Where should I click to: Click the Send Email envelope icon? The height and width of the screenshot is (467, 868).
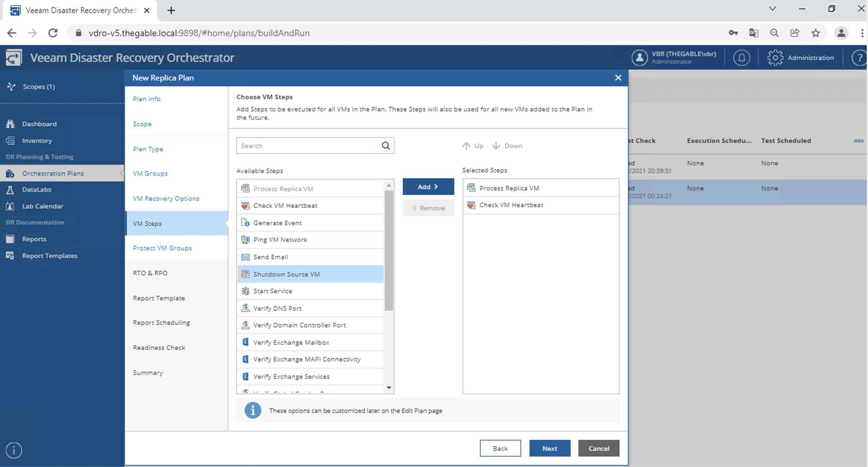click(x=245, y=257)
